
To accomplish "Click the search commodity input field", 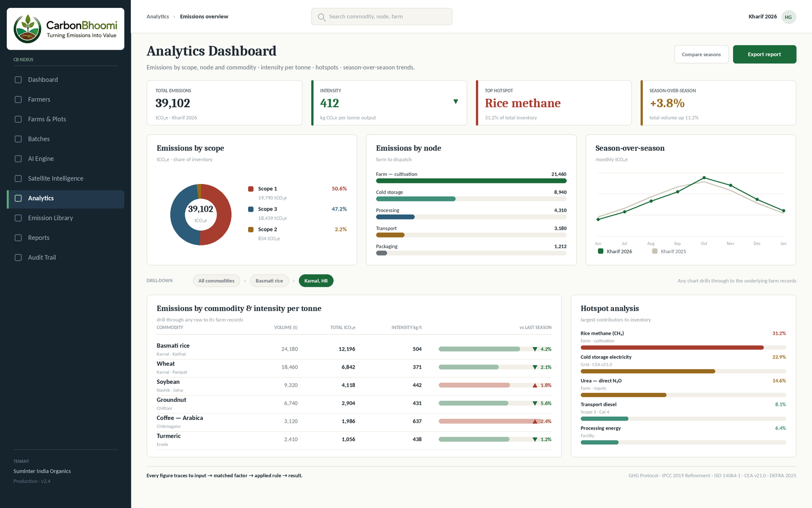I will pos(382,16).
